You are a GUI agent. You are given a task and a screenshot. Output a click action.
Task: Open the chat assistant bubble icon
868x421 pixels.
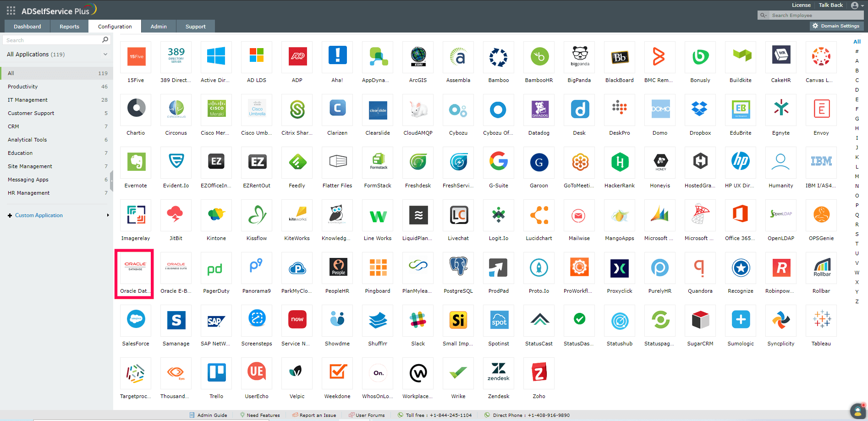[x=857, y=411]
